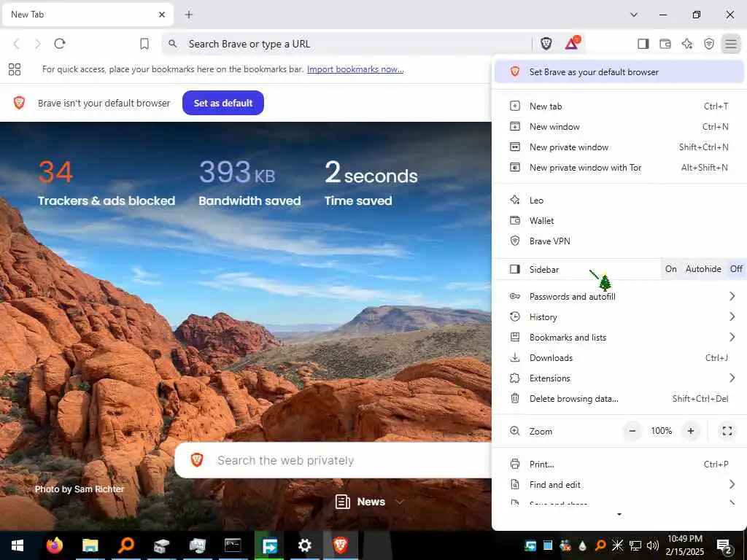747x560 pixels.
Task: Click the Brave logo in the private search box
Action: click(197, 460)
